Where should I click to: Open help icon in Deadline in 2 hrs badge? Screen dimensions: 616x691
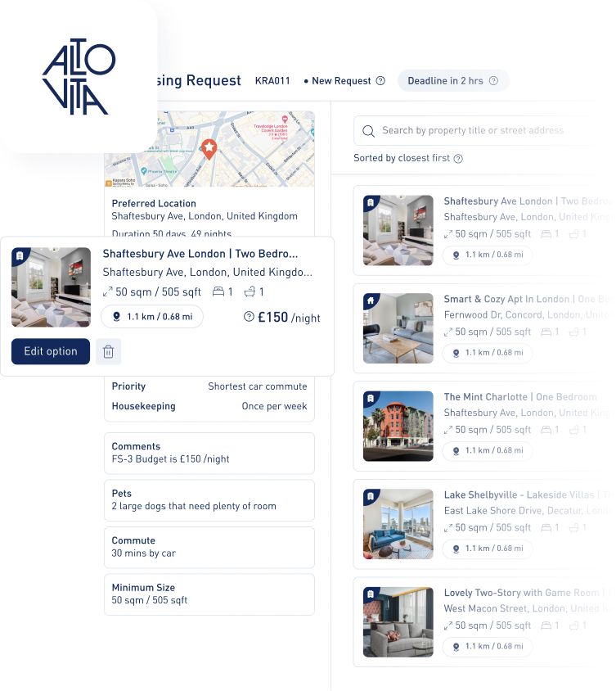493,81
